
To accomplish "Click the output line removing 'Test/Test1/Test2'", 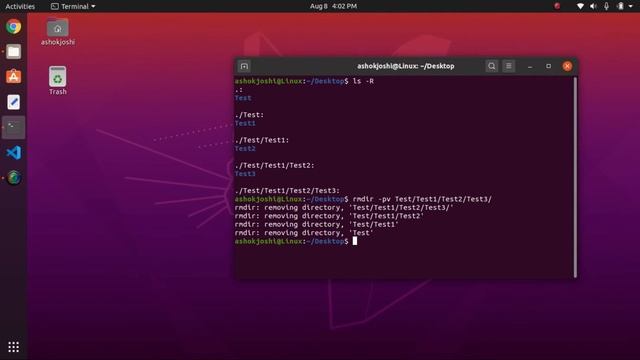I will (329, 216).
